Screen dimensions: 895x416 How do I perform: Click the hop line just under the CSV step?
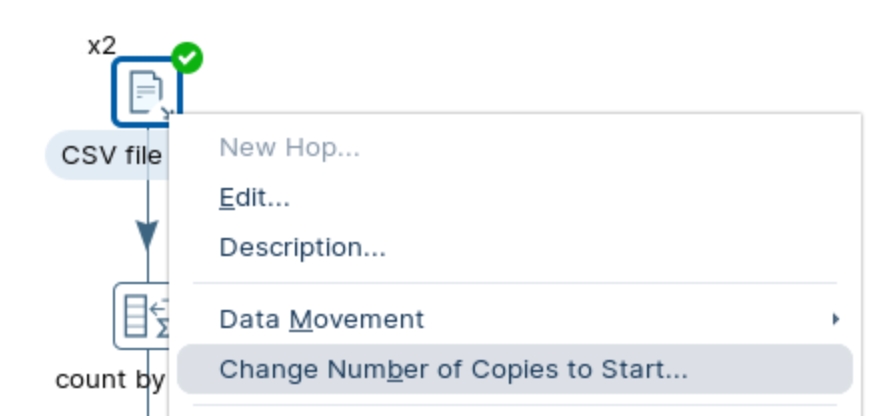(x=148, y=195)
